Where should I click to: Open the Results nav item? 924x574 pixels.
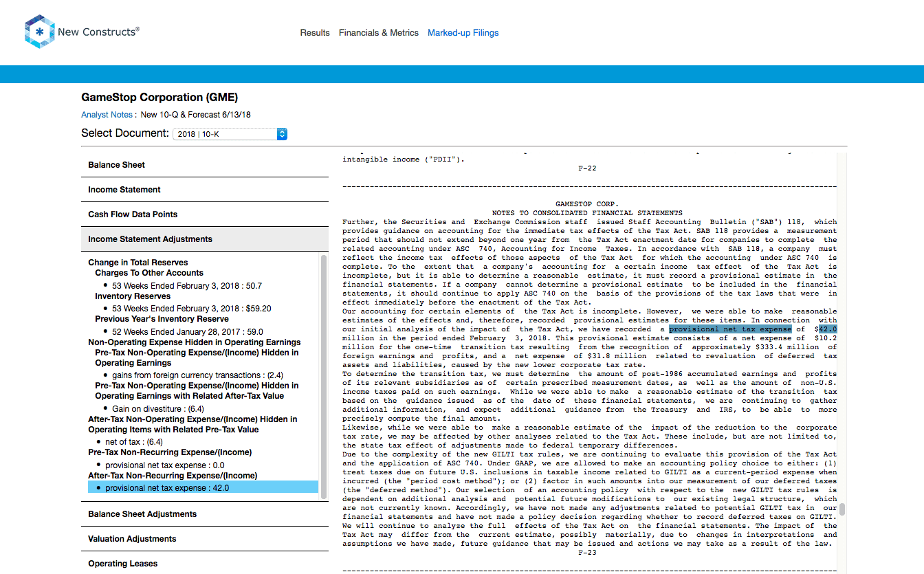click(315, 32)
